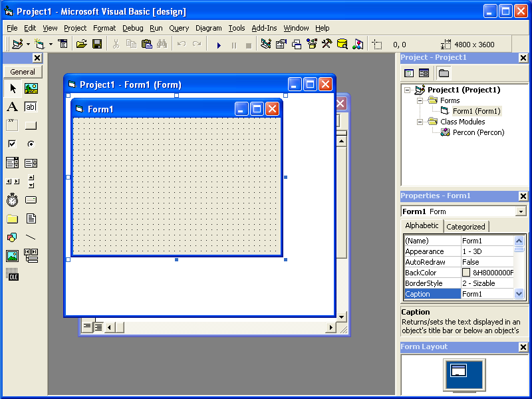Click the Break pause toolbar button
Image resolution: width=532 pixels, height=399 pixels.
234,45
